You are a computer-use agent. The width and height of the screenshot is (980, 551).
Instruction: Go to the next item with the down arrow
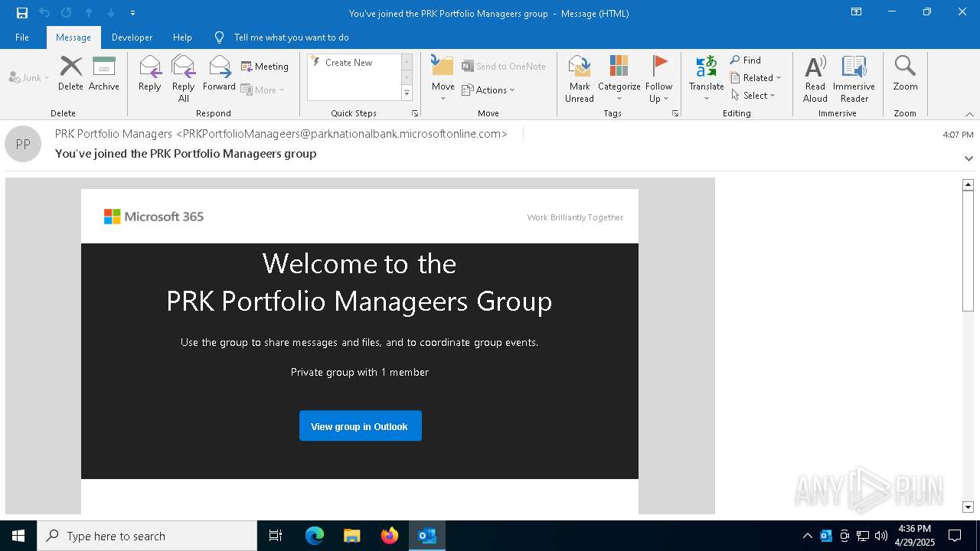coord(111,13)
